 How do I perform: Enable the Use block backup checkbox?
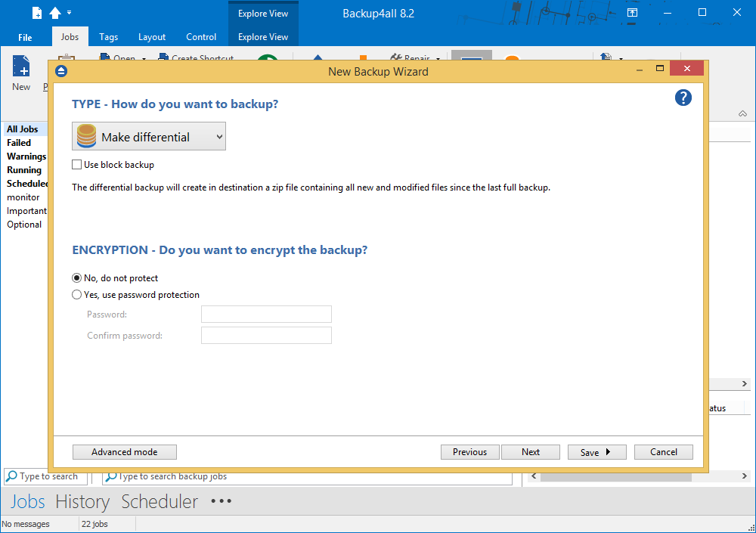click(77, 165)
